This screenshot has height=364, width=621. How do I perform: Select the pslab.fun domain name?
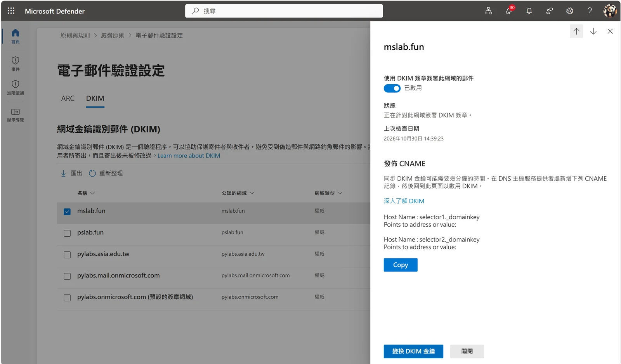pos(90,232)
